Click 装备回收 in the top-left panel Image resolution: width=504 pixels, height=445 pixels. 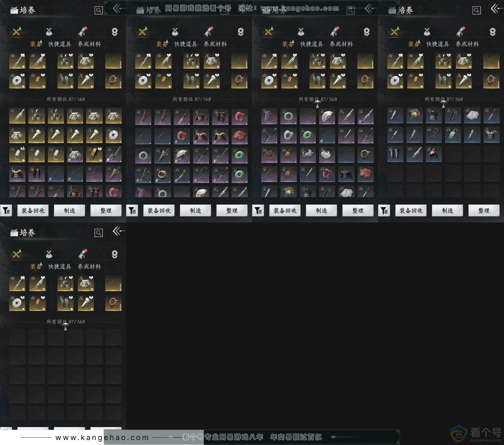pos(33,210)
